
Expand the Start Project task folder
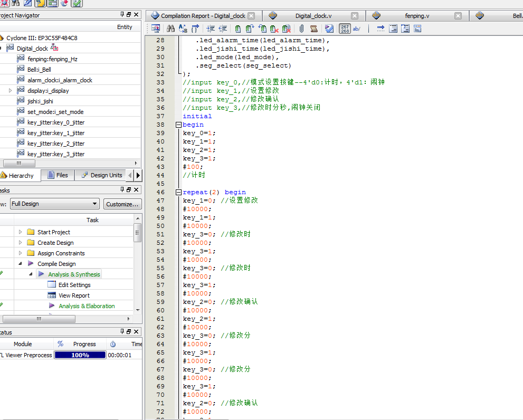21,232
